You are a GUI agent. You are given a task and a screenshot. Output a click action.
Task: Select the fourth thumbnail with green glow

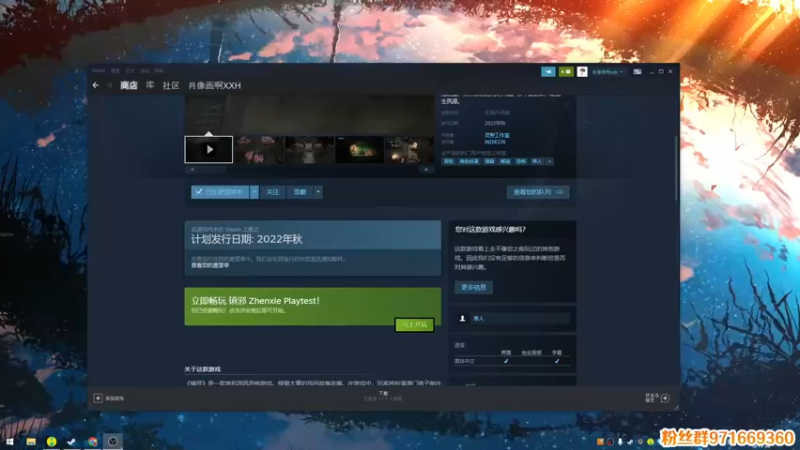[x=359, y=149]
